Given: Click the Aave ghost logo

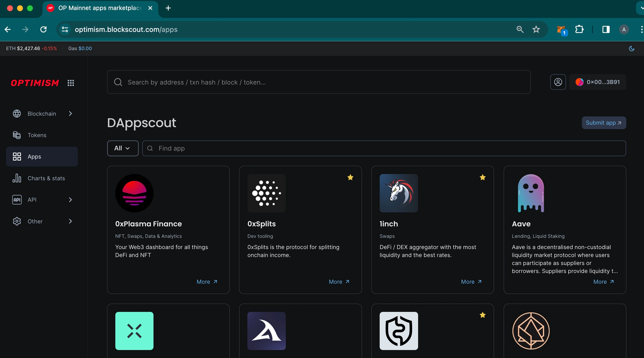Looking at the screenshot, I should (x=531, y=193).
